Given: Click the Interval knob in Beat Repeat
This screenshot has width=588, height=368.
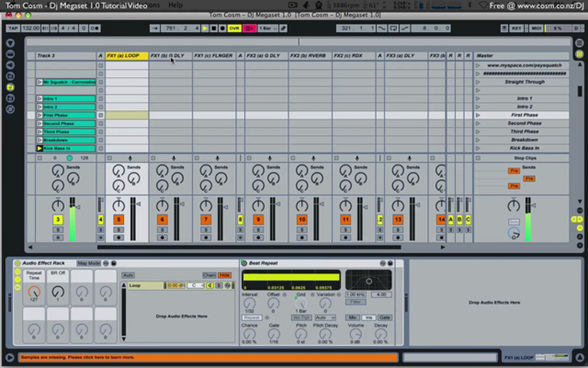Looking at the screenshot, I should tap(249, 303).
